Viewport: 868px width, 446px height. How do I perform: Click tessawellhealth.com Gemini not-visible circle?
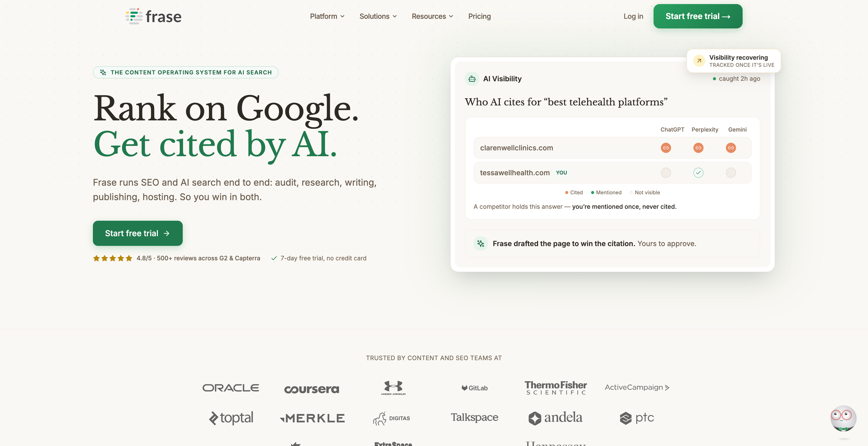[731, 173]
